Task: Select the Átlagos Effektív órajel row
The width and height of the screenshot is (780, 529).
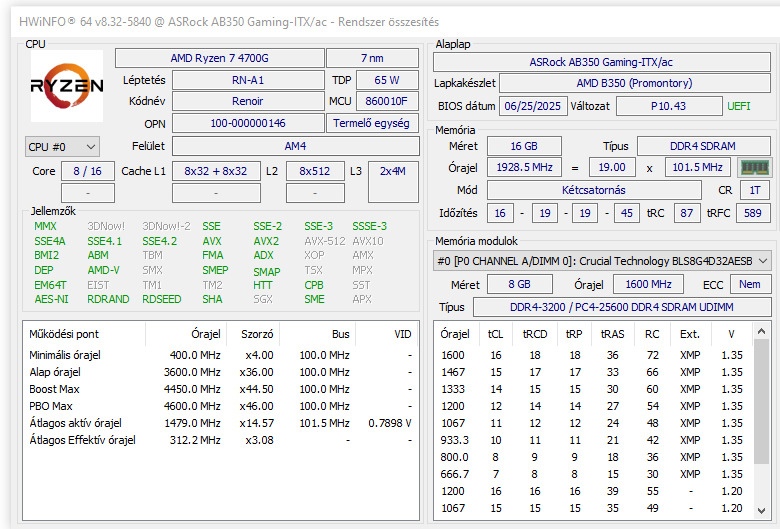Action: (220, 440)
